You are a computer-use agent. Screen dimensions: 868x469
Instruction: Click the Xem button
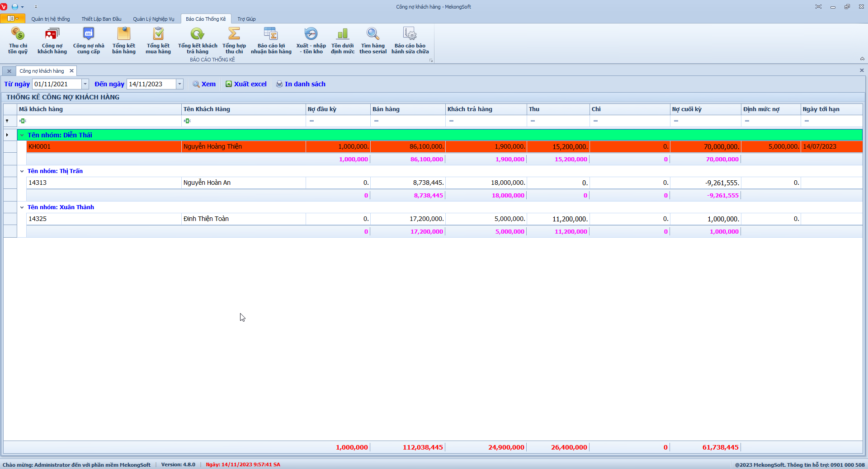[204, 84]
